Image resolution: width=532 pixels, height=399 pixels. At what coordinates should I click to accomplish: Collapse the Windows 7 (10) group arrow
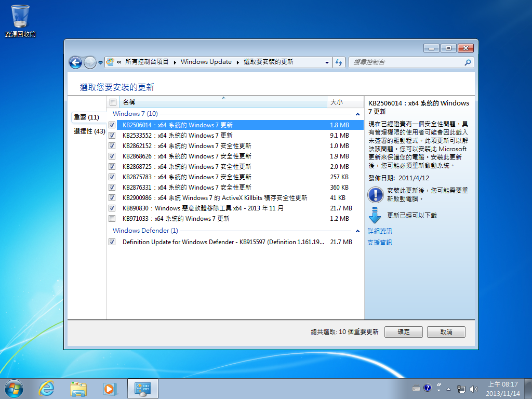pos(357,114)
